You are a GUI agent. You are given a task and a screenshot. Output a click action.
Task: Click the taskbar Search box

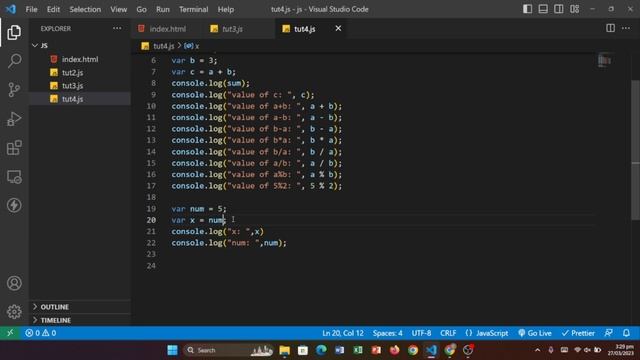coord(229,350)
